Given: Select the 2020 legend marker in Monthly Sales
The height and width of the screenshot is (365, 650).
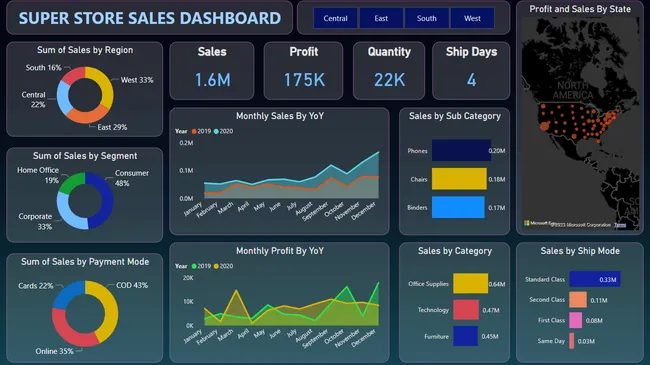Looking at the screenshot, I should point(216,131).
